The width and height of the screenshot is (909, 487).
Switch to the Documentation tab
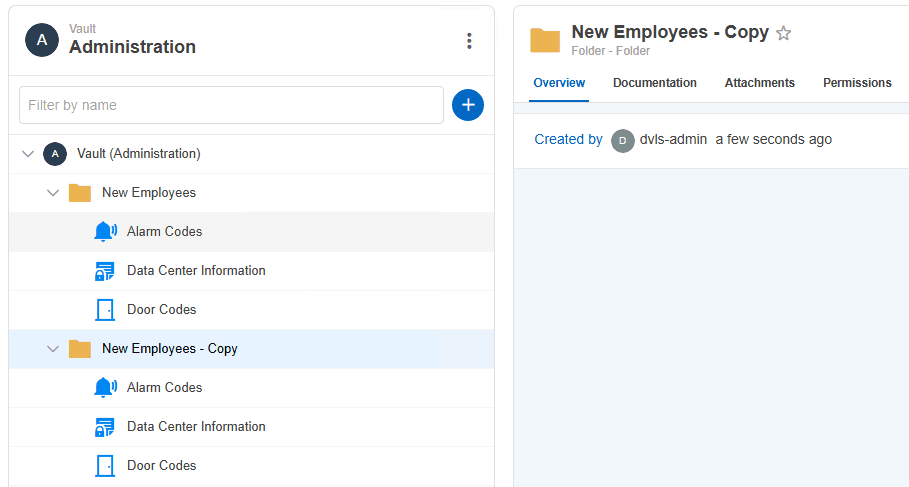[655, 83]
